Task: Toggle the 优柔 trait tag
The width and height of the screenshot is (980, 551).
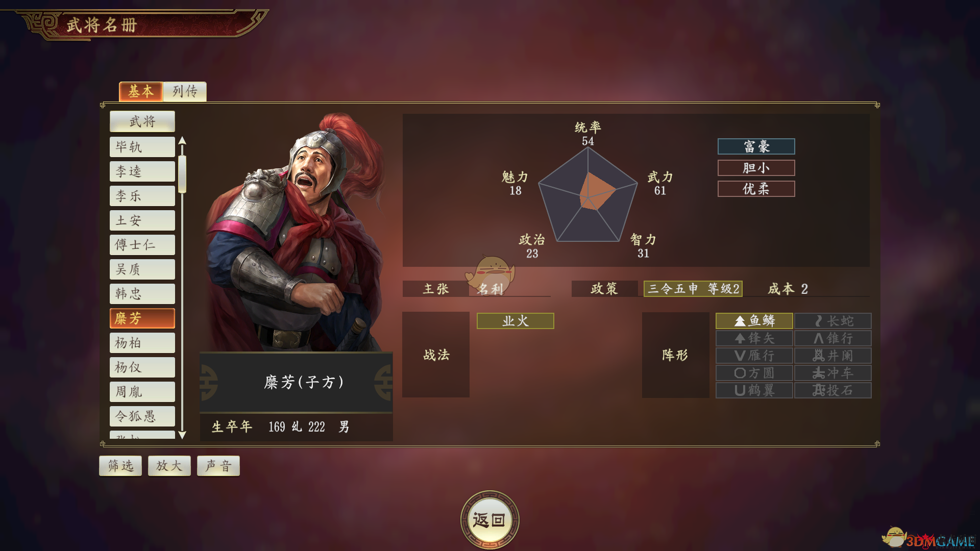Action: pos(756,189)
